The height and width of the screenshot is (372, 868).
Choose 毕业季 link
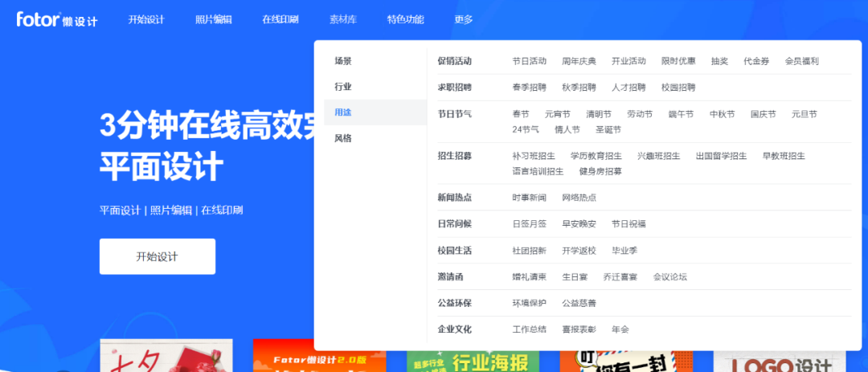(x=624, y=250)
